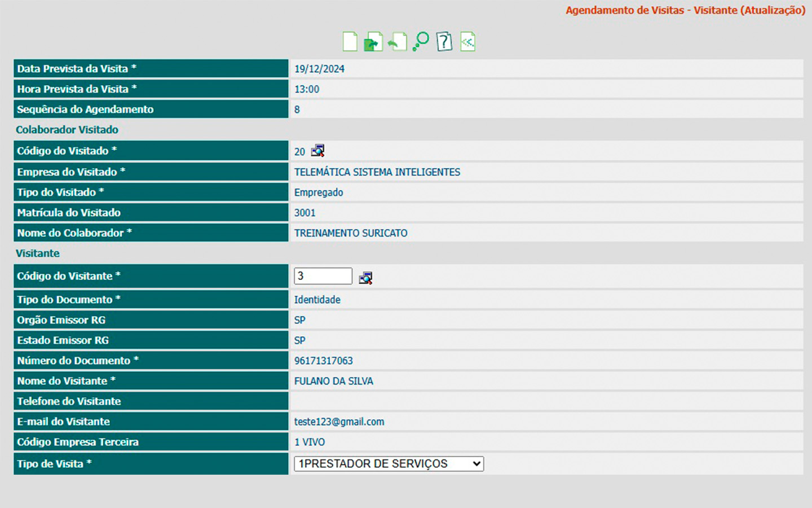
Task: Click the undo page icon with back arrow
Action: click(x=397, y=42)
